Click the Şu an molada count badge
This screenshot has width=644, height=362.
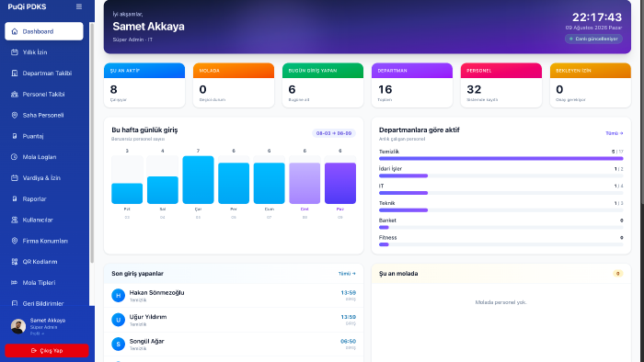(x=617, y=274)
